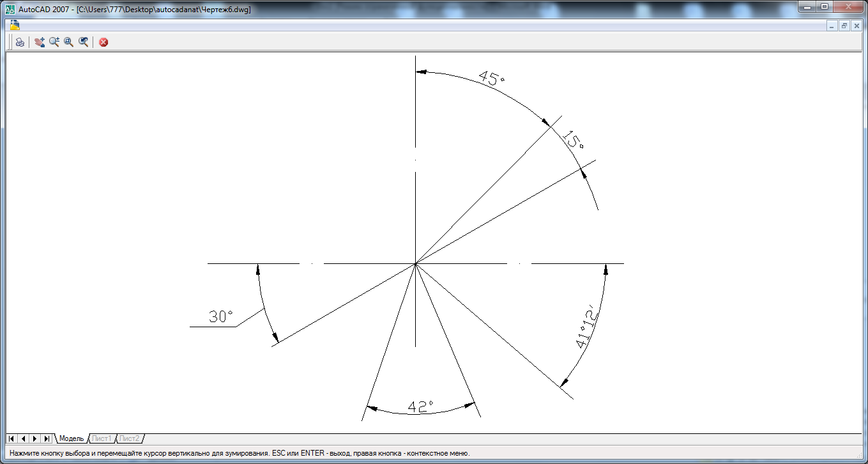The width and height of the screenshot is (868, 464).
Task: Jump to the last layout tab arrow
Action: tap(47, 438)
